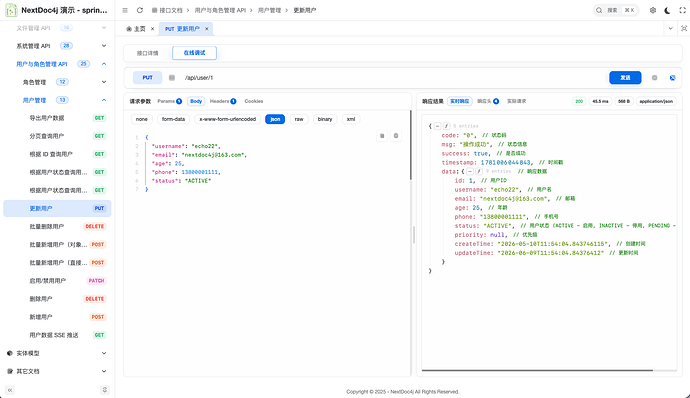Open the request Headers tab
The height and width of the screenshot is (398, 690).
[223, 101]
